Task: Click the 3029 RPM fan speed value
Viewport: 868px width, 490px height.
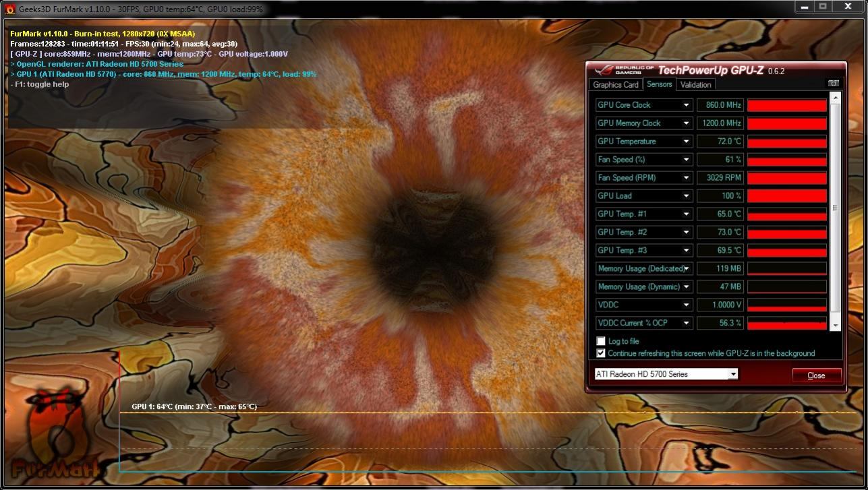Action: point(720,178)
